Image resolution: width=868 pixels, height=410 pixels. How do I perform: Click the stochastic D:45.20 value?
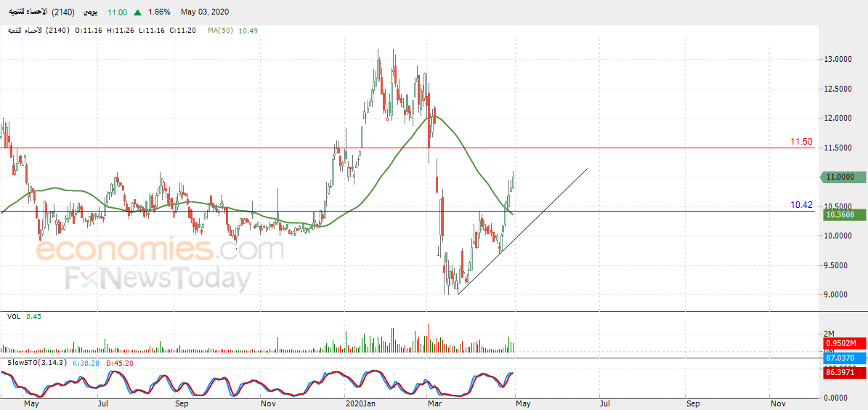click(118, 362)
